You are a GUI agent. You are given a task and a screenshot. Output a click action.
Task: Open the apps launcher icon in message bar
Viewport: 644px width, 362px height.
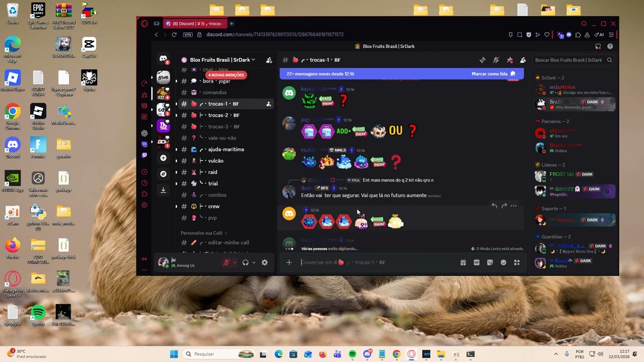pos(517,262)
